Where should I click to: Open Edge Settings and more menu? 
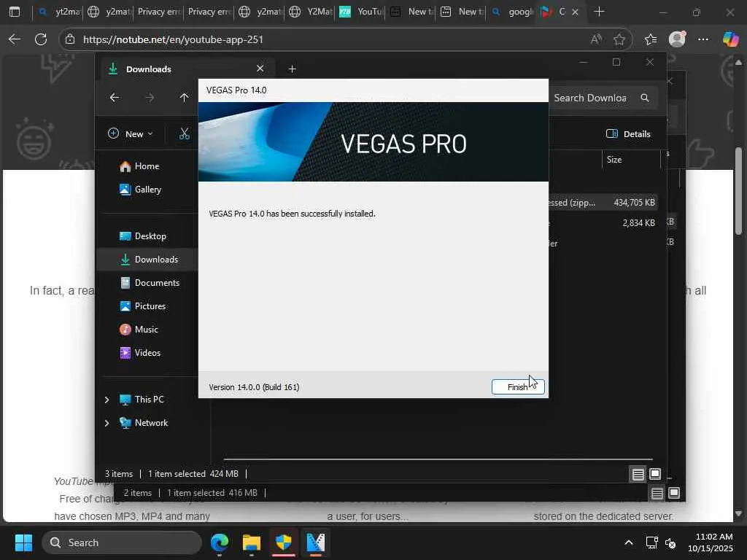703,39
